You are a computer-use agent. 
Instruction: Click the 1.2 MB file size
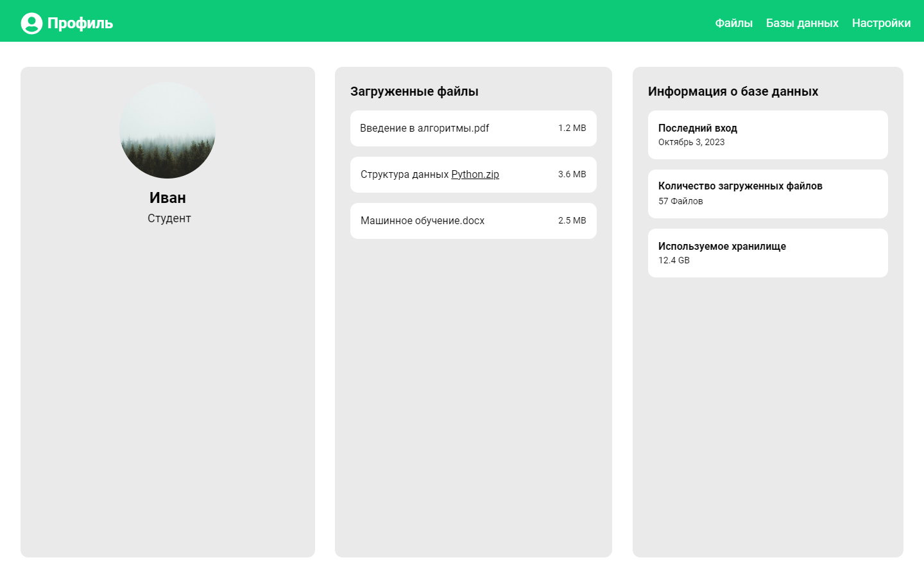click(572, 128)
